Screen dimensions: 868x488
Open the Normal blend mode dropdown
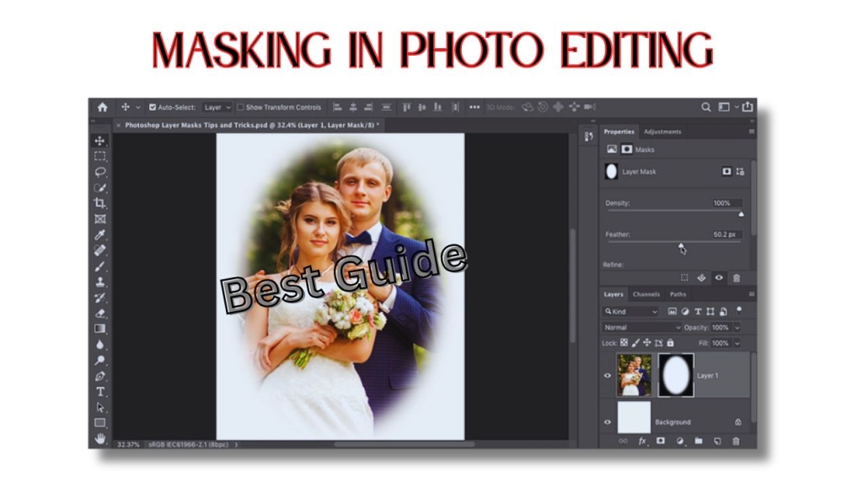click(x=642, y=327)
